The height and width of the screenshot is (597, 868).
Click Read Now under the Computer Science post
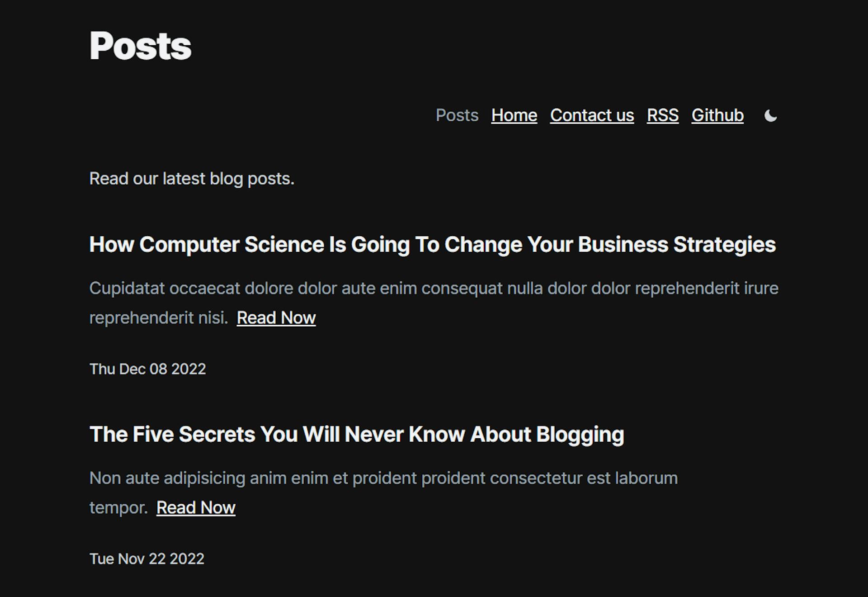(x=276, y=318)
